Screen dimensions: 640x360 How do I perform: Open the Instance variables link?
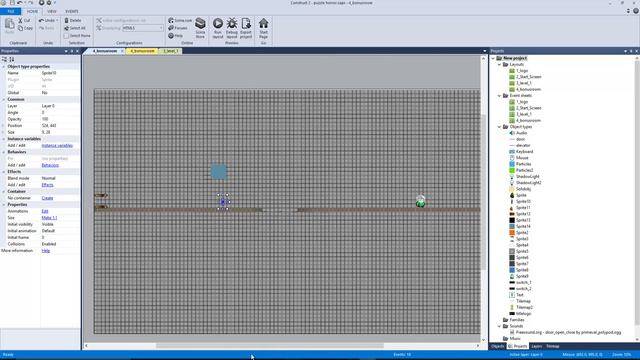[x=57, y=145]
